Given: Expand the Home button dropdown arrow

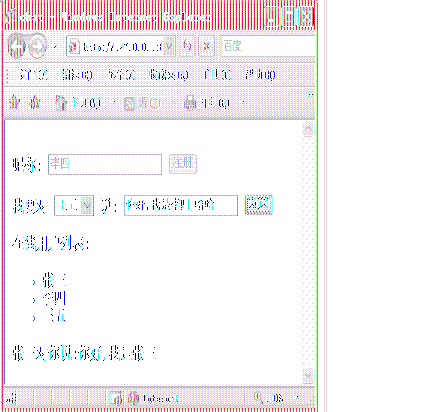Looking at the screenshot, I should (x=114, y=103).
